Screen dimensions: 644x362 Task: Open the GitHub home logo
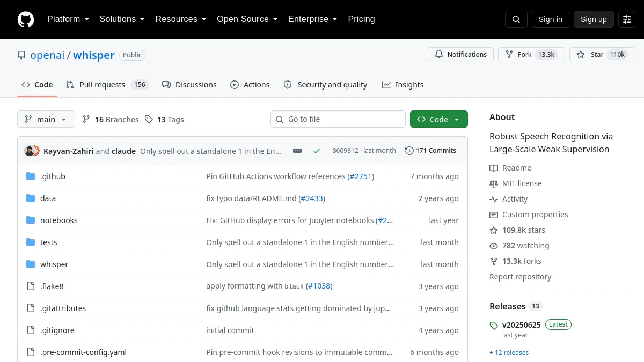coord(26,19)
